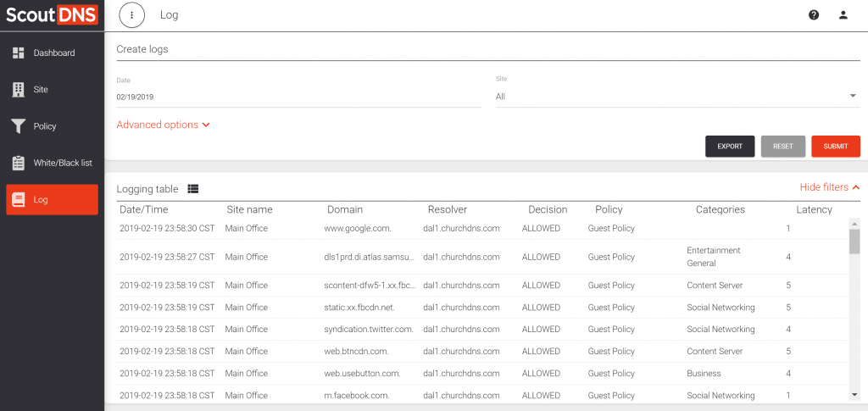Screen dimensions: 868x411
Task: Click the ScoutDNS logo
Action: pos(52,15)
